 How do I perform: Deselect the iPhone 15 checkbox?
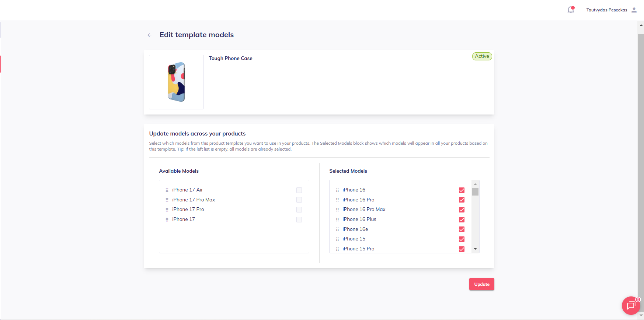coord(462,239)
